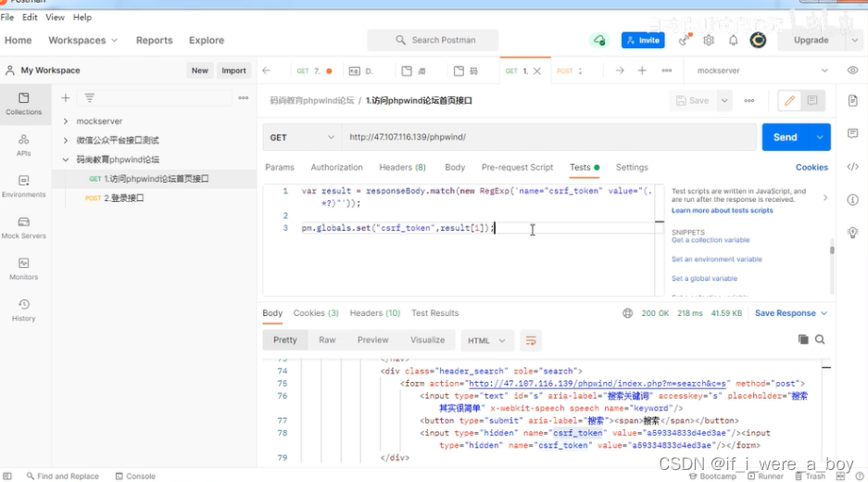
Task: Open the Save Response dropdown
Action: [x=791, y=313]
